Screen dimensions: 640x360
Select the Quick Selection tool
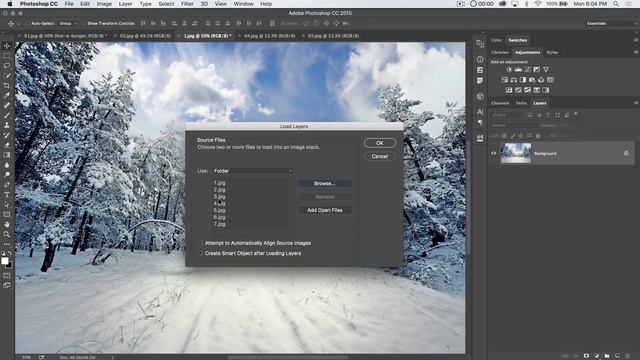(7, 76)
